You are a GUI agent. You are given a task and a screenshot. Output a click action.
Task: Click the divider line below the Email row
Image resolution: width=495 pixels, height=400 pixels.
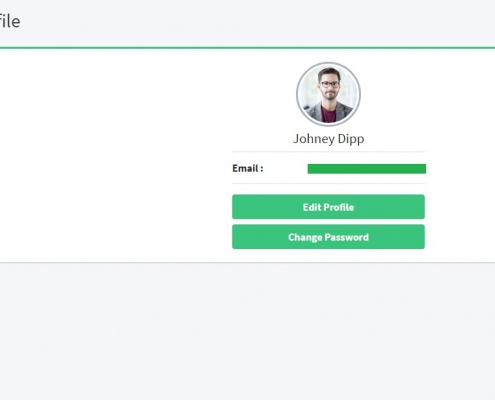coord(328,183)
